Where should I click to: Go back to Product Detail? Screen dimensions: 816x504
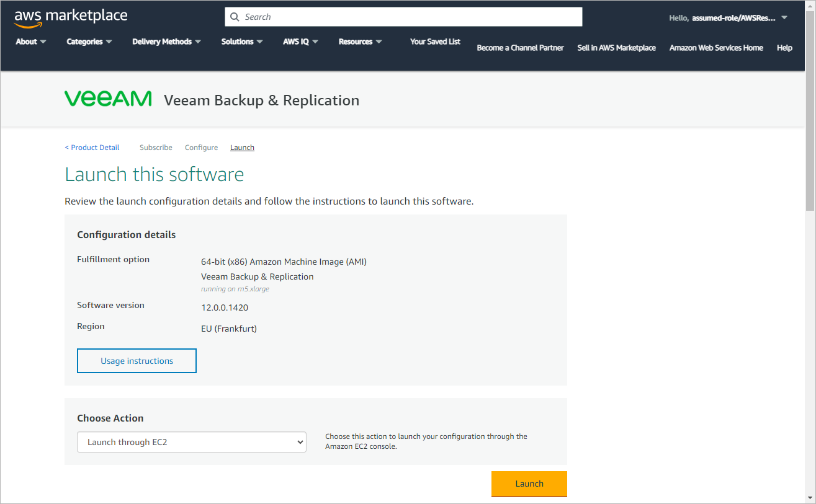[92, 148]
